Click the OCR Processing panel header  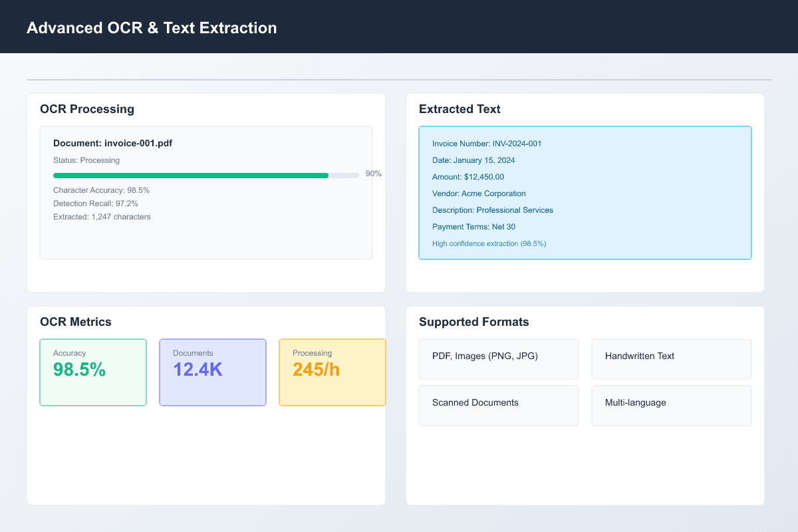[88, 108]
